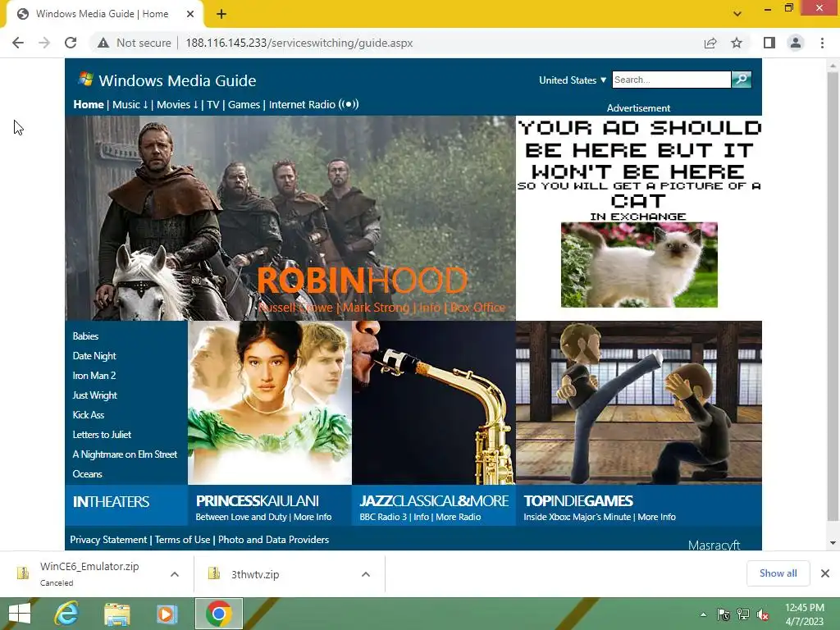Image resolution: width=840 pixels, height=630 pixels.
Task: Select the Home navigation item
Action: (x=89, y=104)
